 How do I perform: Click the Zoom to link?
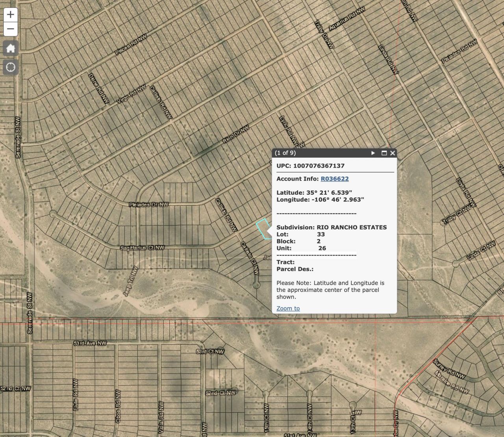click(288, 308)
